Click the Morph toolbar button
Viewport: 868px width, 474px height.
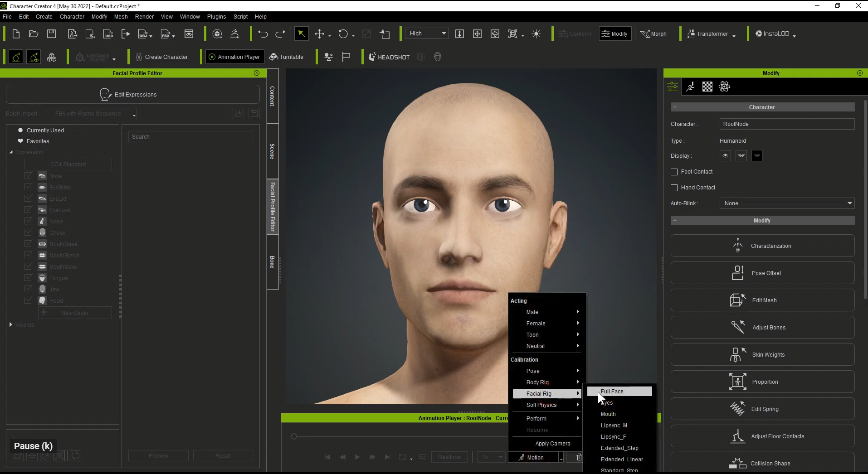click(x=653, y=34)
